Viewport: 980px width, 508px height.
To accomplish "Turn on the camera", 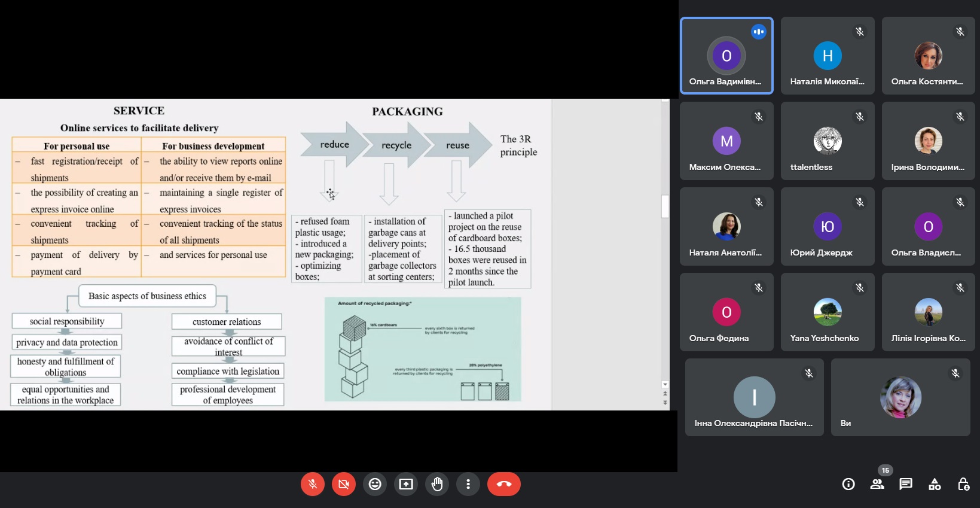I will pyautogui.click(x=344, y=484).
